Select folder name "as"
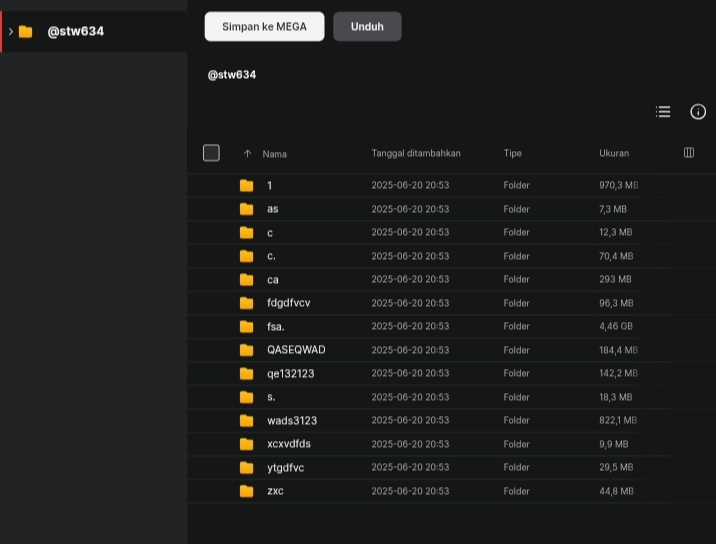Image resolution: width=716 pixels, height=544 pixels. pos(273,209)
